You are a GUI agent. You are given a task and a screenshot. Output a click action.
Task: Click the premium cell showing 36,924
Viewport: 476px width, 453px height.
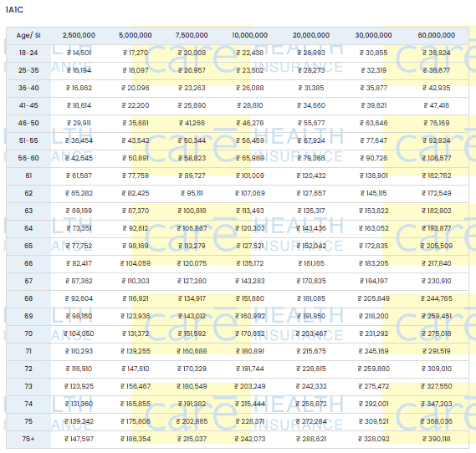[437, 53]
